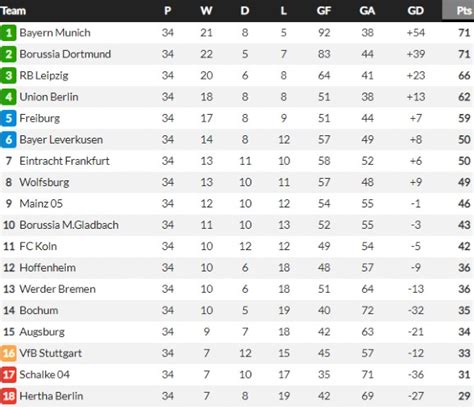474x410 pixels.
Task: Sort table by GD column header
Action: (416, 11)
